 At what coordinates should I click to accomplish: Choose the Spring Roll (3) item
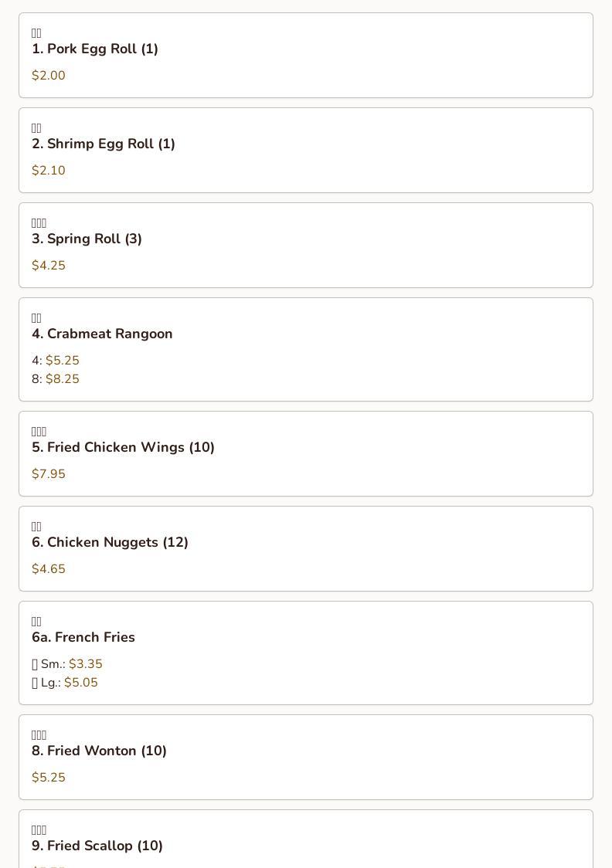pos(306,246)
